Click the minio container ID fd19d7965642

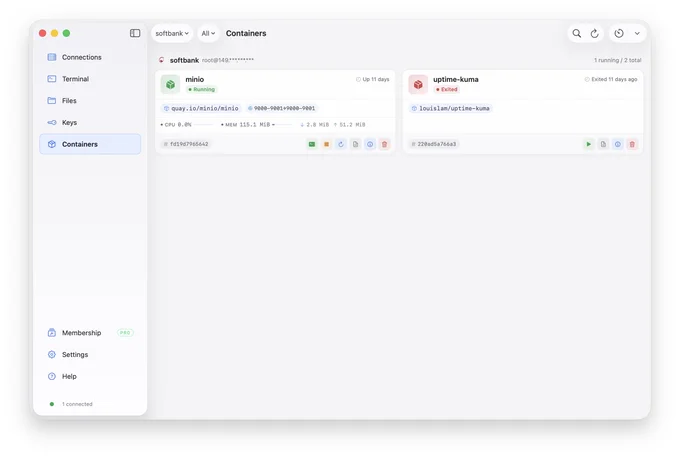click(186, 144)
